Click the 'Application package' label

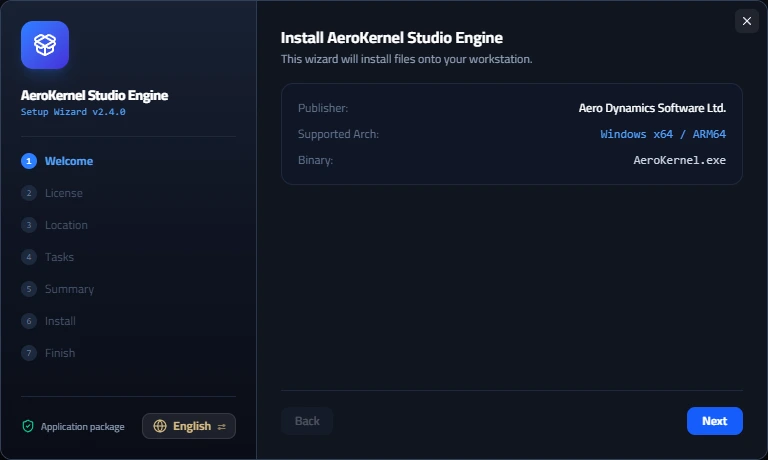click(82, 427)
